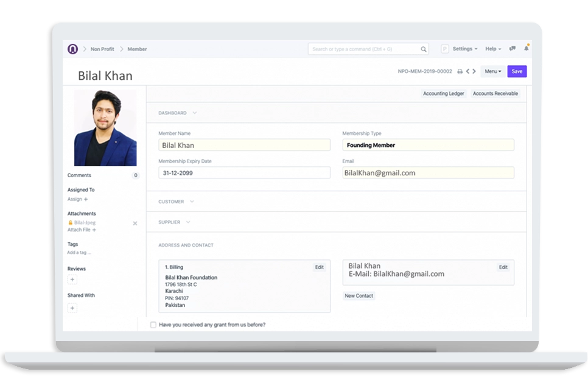Click the Membership Type field
This screenshot has height=377, width=588.
(x=428, y=145)
